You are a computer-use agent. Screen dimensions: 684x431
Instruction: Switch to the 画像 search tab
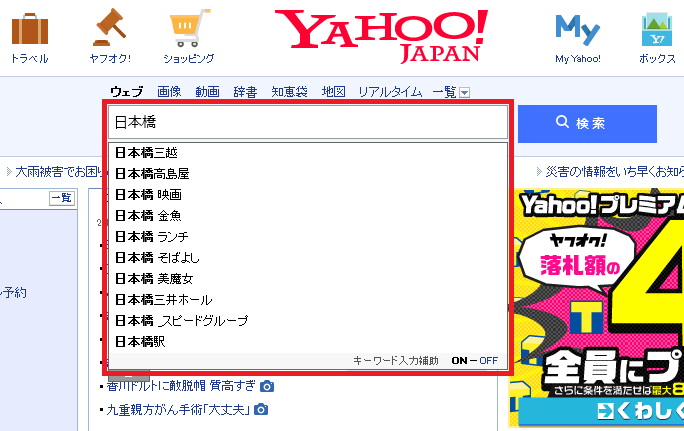[169, 92]
